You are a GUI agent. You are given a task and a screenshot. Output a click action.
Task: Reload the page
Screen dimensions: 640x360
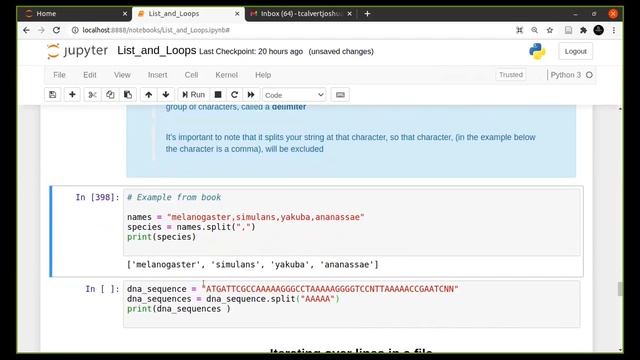56,30
